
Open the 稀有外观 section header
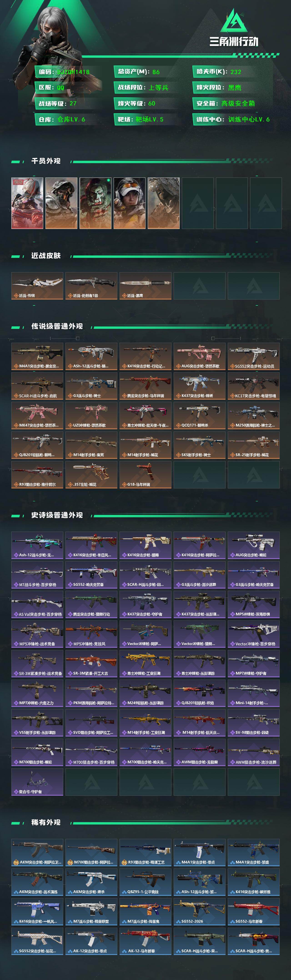(x=46, y=823)
